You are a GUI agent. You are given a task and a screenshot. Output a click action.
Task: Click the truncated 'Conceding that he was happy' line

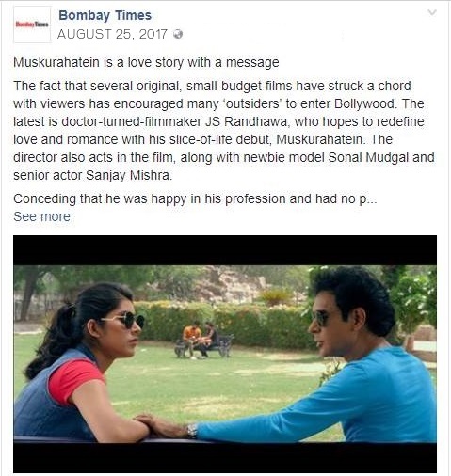[x=195, y=198]
